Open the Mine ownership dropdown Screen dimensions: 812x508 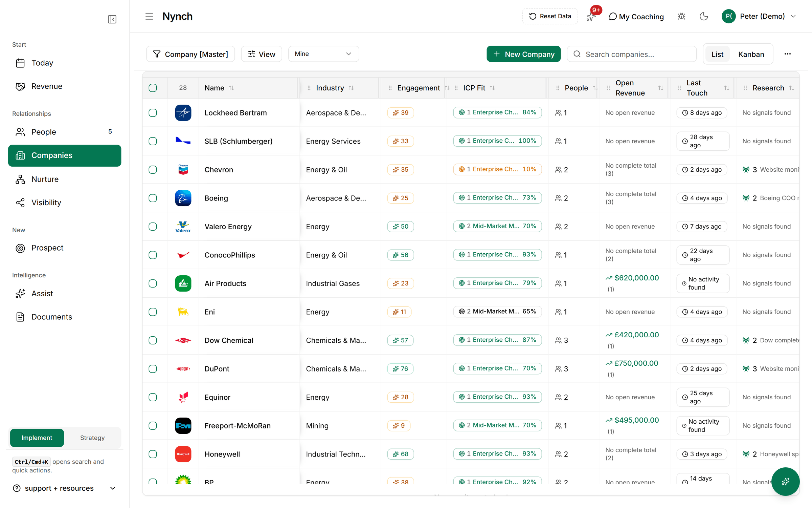coord(323,54)
